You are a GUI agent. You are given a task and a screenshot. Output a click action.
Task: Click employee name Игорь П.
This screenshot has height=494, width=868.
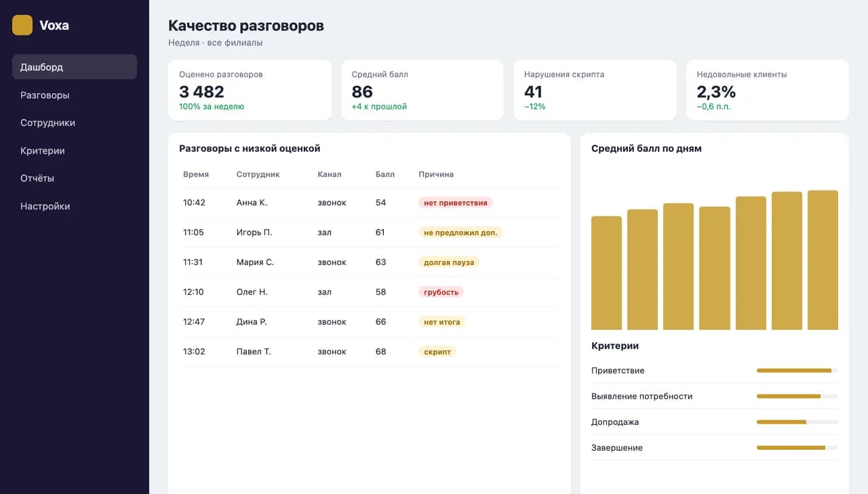click(254, 232)
